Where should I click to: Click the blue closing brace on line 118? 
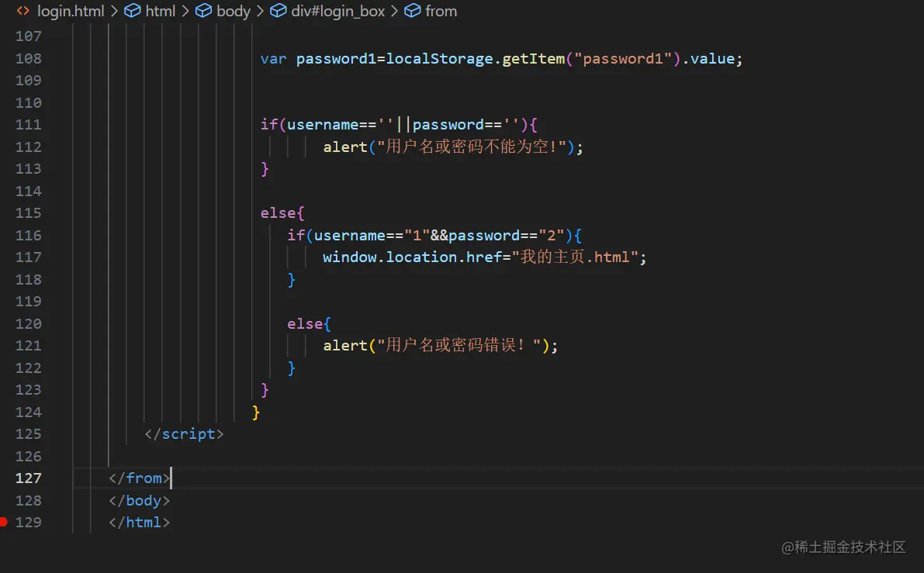pyautogui.click(x=291, y=280)
